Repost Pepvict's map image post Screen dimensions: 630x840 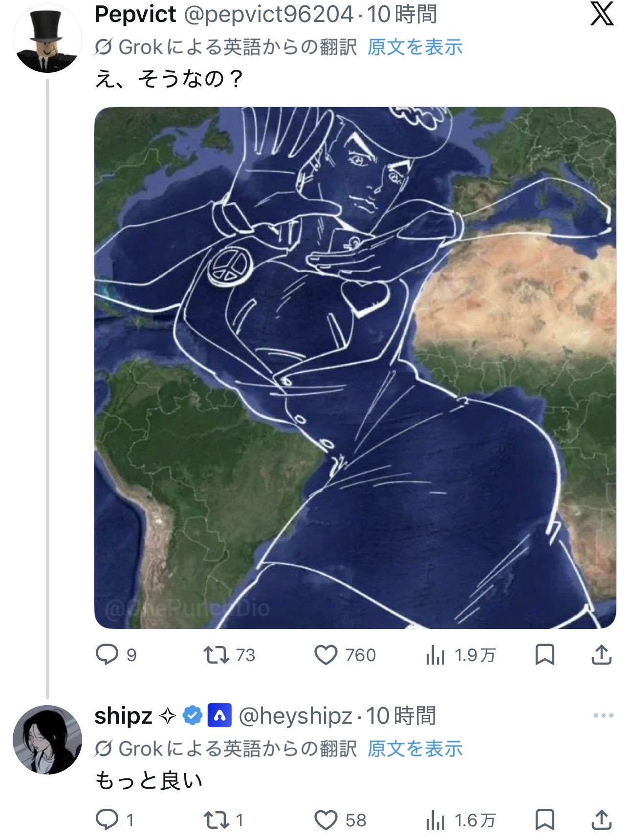(217, 655)
